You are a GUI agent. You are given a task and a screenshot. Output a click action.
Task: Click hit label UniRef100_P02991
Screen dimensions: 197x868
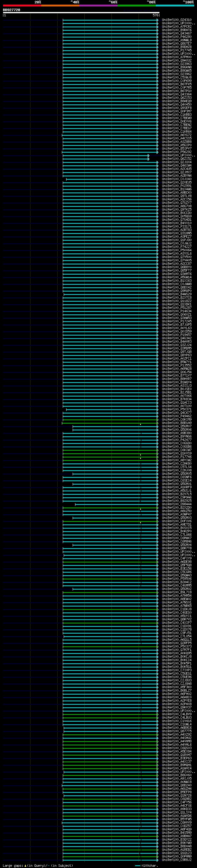[177, 186]
